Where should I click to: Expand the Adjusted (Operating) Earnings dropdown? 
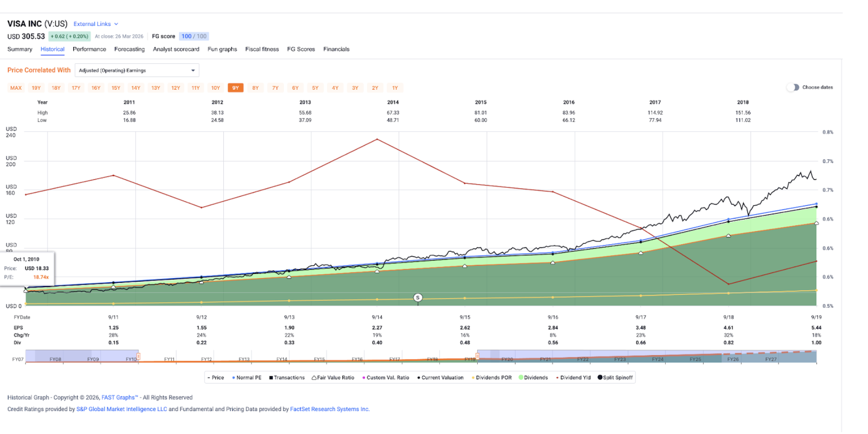pyautogui.click(x=137, y=70)
